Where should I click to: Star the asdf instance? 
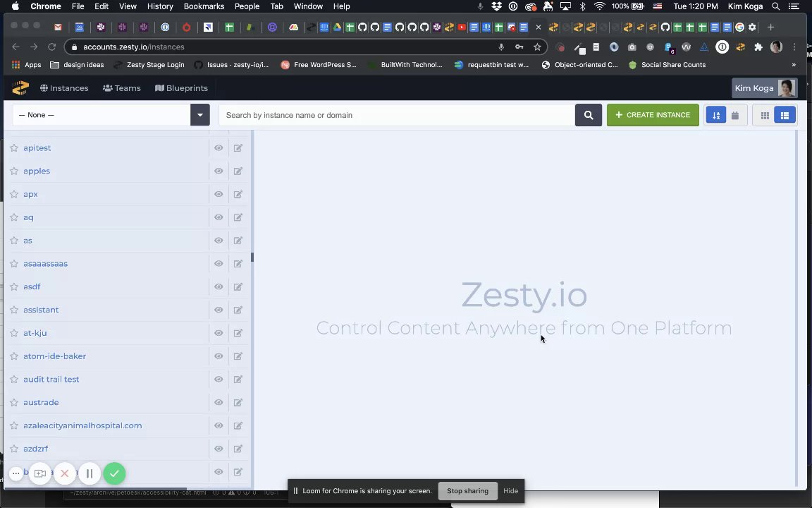14,286
